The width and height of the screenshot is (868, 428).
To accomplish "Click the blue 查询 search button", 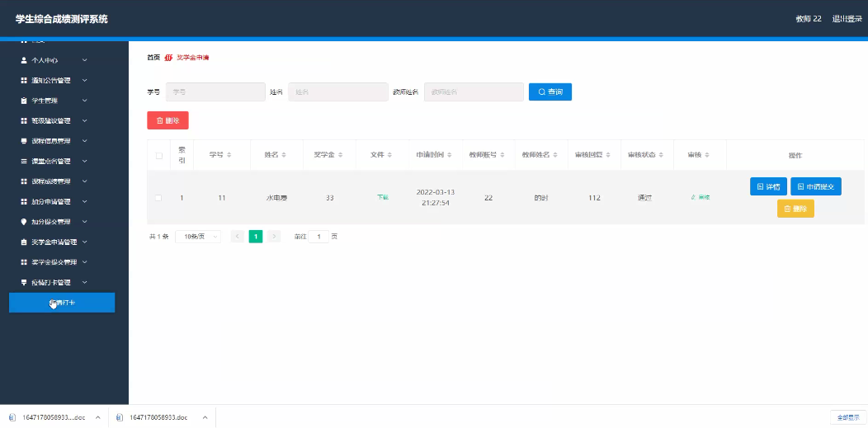I will (550, 92).
